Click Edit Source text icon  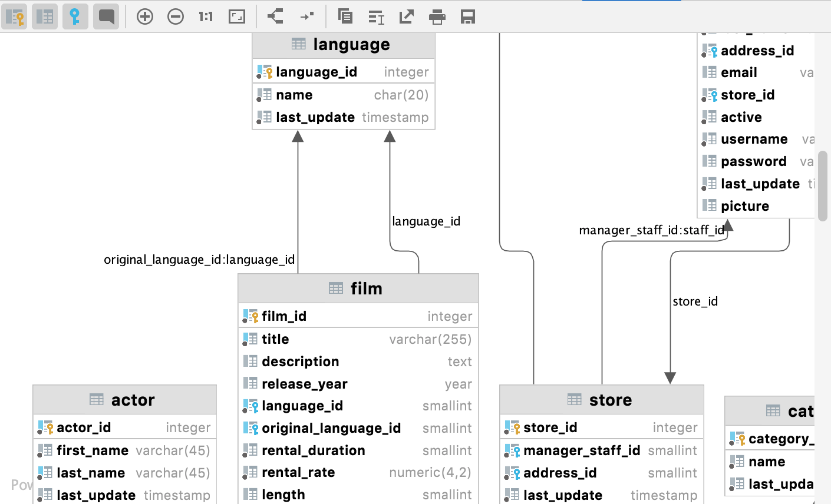376,16
